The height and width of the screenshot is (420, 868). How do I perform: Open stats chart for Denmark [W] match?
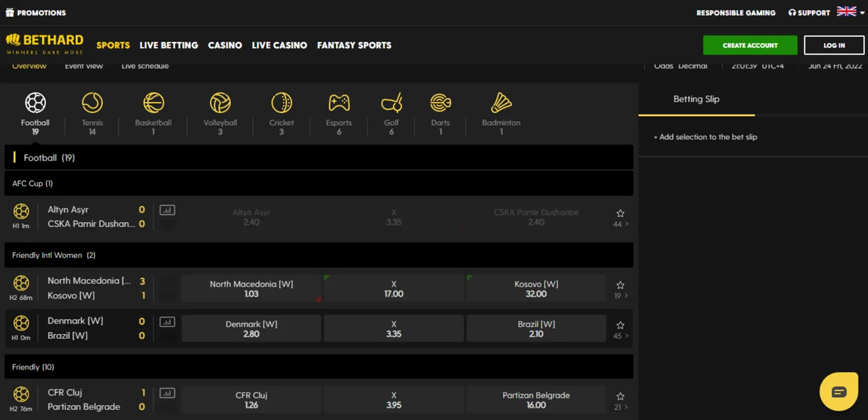(x=167, y=322)
